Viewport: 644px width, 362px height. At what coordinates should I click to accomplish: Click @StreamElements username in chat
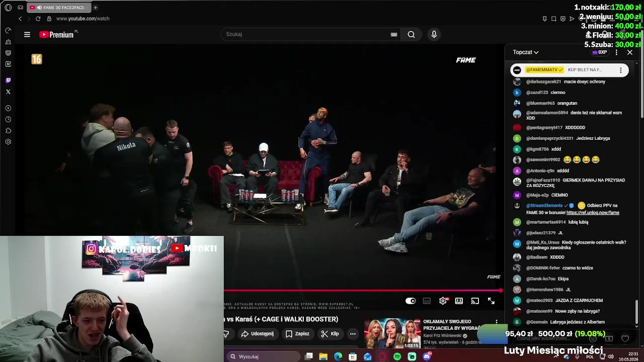click(x=544, y=206)
